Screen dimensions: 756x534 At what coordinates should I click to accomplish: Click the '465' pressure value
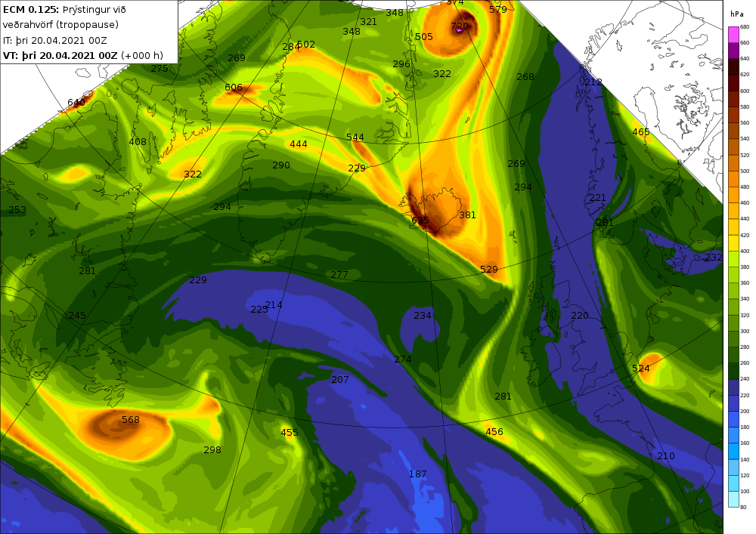(641, 131)
